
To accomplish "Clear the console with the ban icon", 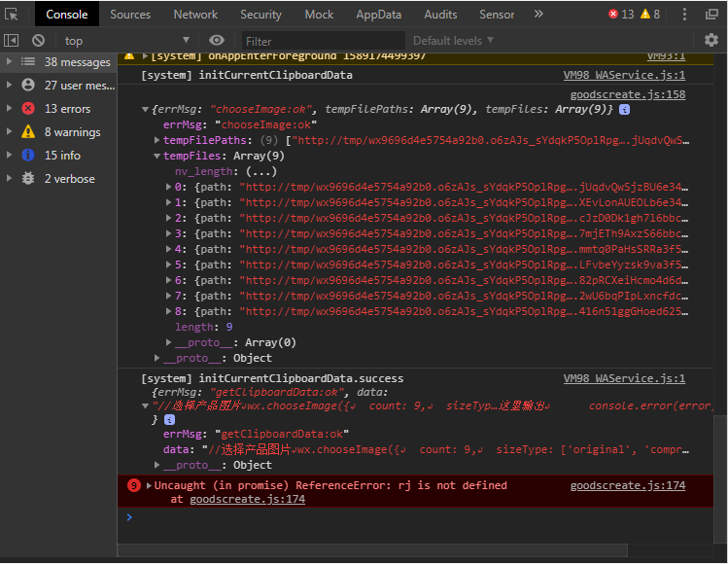I will [x=39, y=41].
